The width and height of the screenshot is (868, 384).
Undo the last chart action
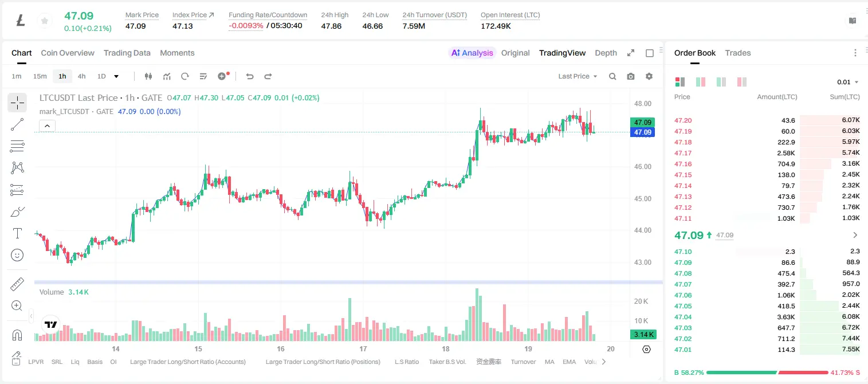(249, 76)
